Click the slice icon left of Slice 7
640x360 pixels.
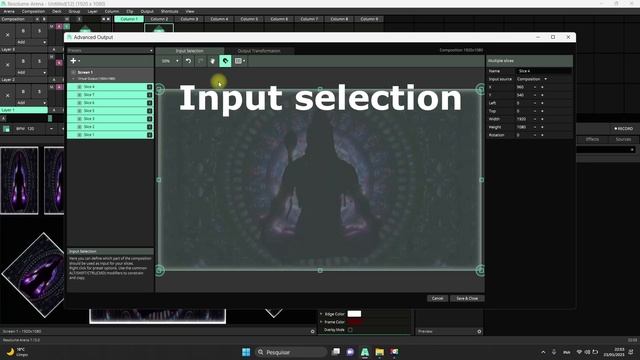click(79, 95)
